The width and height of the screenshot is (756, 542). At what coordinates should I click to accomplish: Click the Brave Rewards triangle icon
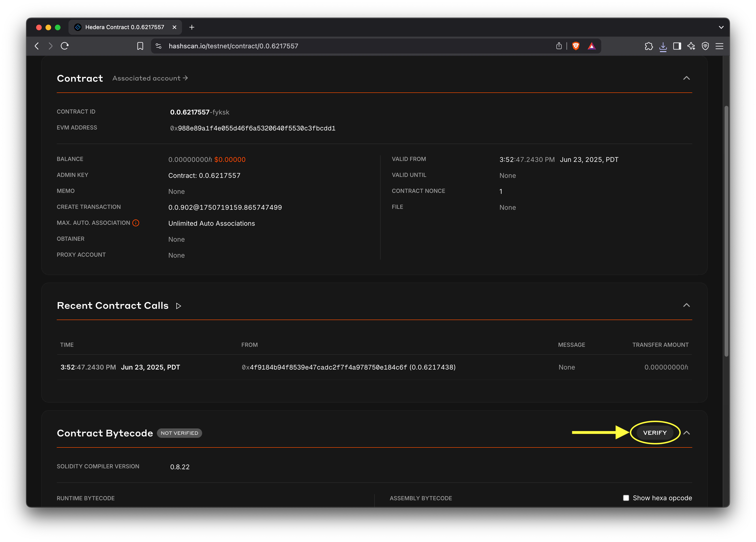point(591,46)
